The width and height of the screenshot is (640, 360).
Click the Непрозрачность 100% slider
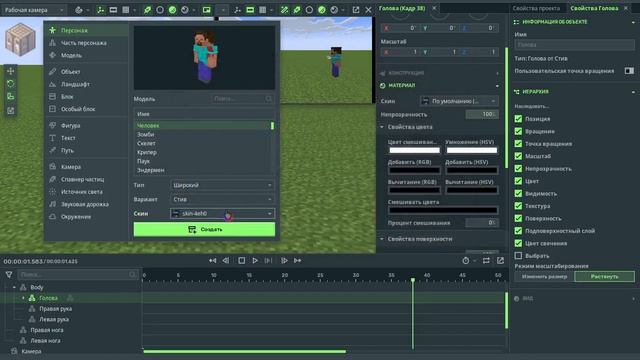[482, 114]
